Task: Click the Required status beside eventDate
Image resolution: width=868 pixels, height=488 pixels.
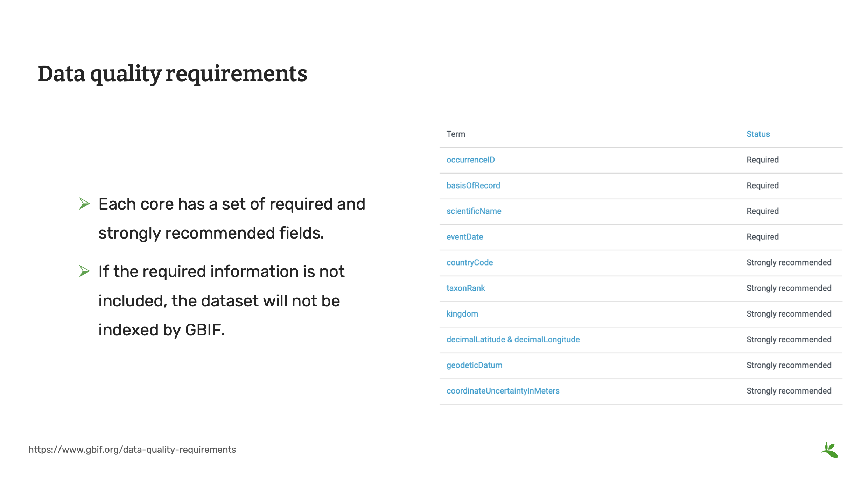Action: [x=762, y=236]
